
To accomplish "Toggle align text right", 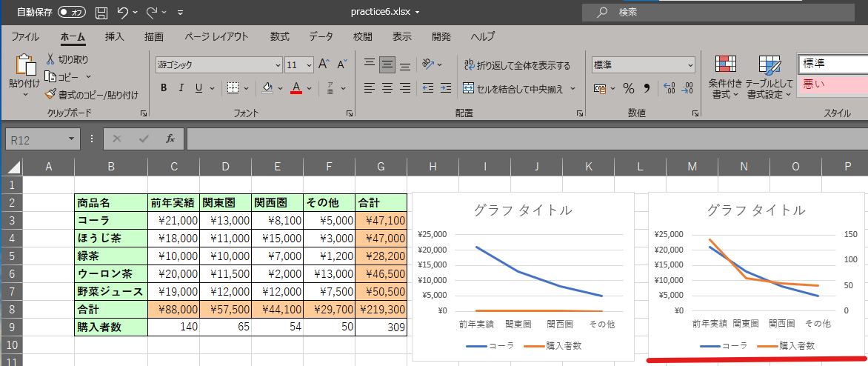I will [x=405, y=87].
